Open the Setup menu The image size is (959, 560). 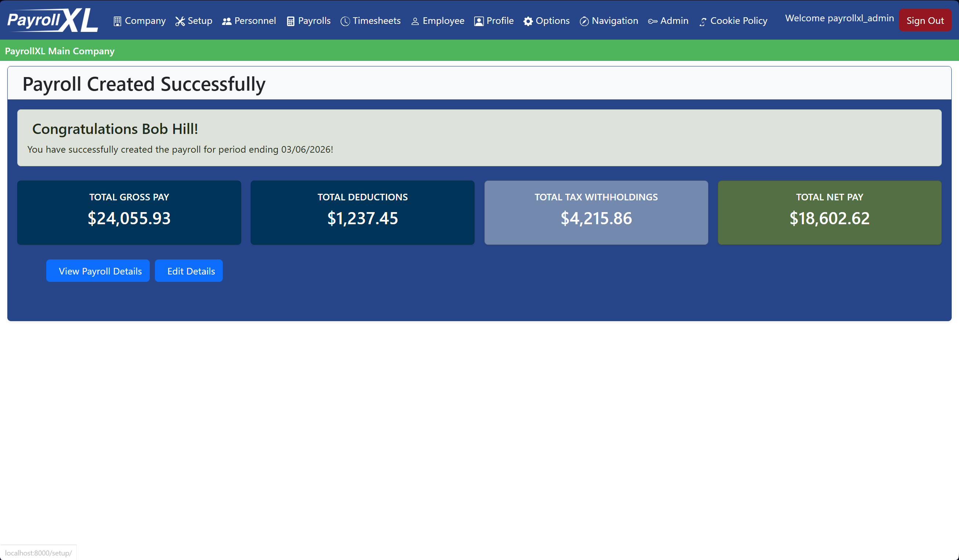tap(194, 21)
